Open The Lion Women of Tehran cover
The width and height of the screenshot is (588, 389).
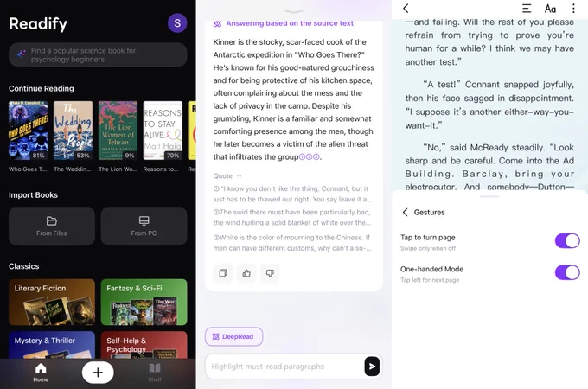point(118,131)
